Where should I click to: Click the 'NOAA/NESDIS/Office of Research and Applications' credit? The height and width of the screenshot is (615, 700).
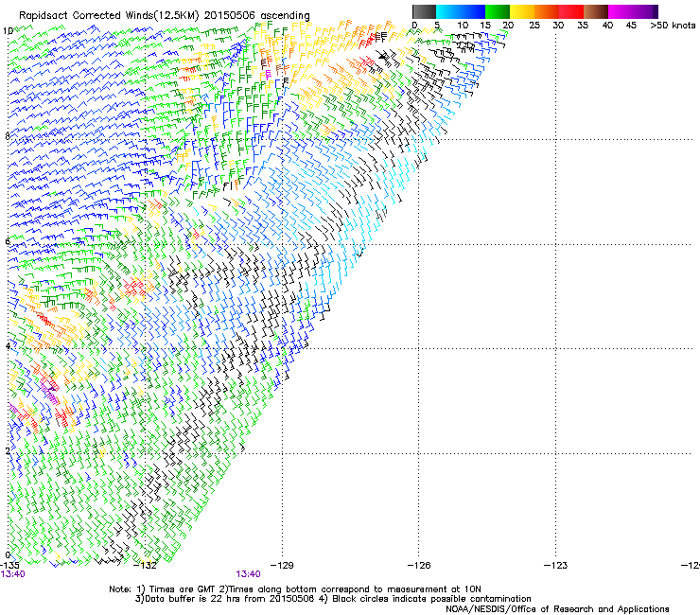point(557,609)
